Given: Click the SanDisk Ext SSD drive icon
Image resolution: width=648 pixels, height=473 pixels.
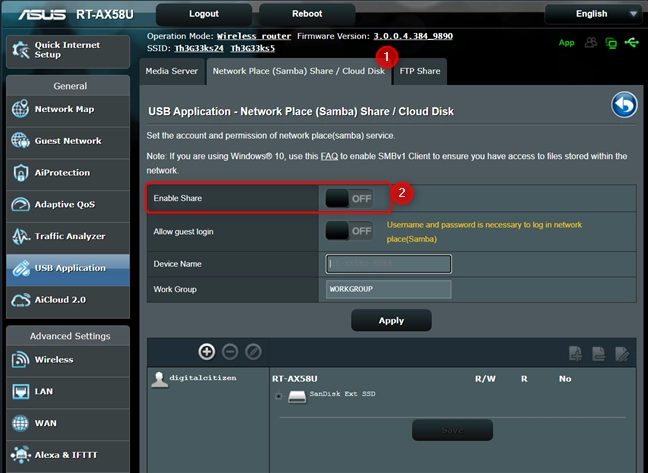Looking at the screenshot, I should coord(297,397).
